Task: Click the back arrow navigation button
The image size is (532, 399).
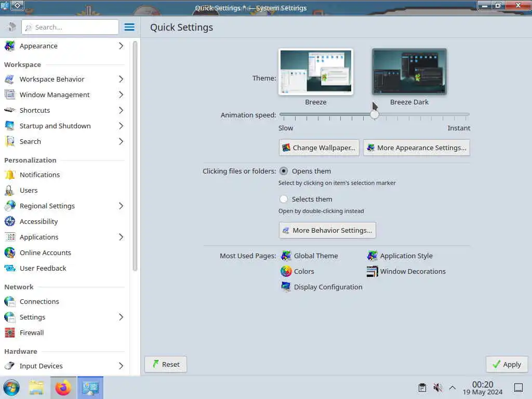Action: 11,27
